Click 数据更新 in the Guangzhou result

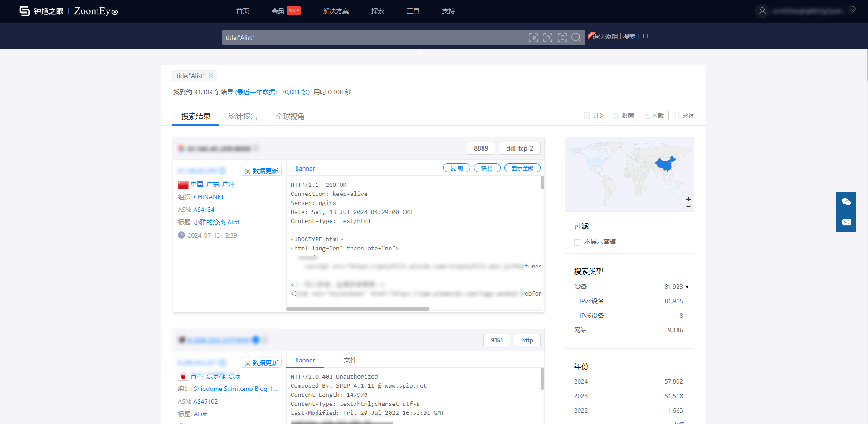(x=261, y=171)
